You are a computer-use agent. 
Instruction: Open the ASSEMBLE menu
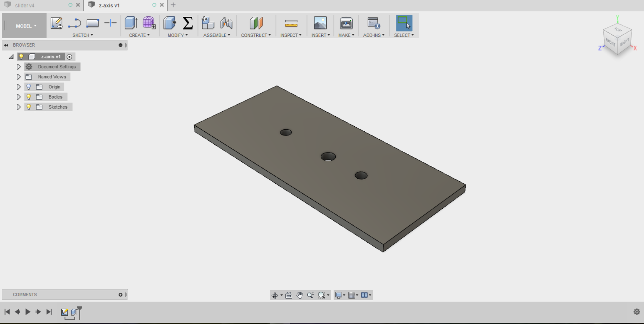[217, 35]
